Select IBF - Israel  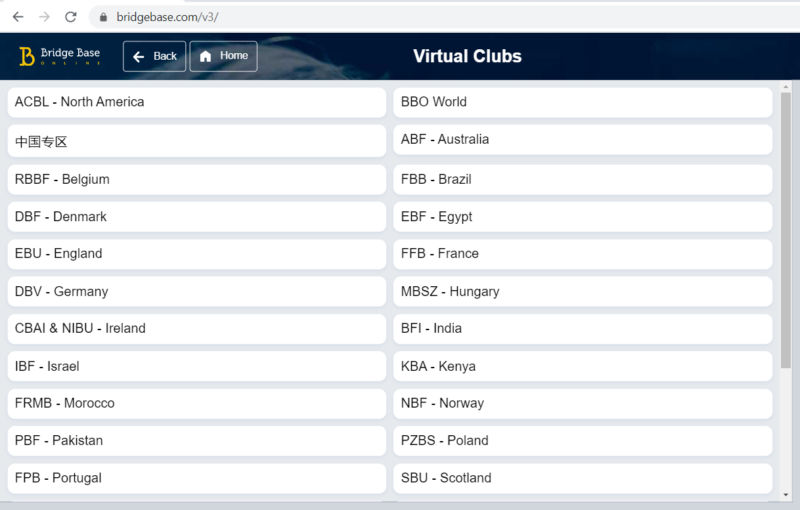197,366
